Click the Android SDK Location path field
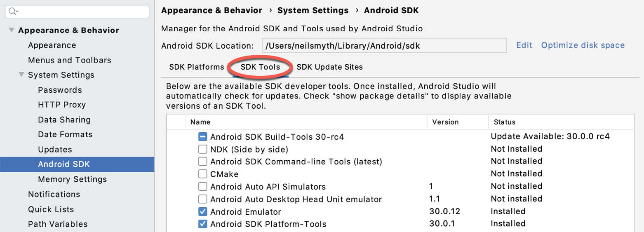 384,46
